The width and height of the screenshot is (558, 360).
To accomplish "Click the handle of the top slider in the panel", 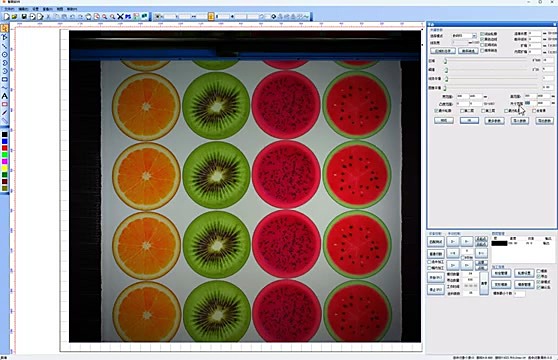I will (445, 61).
